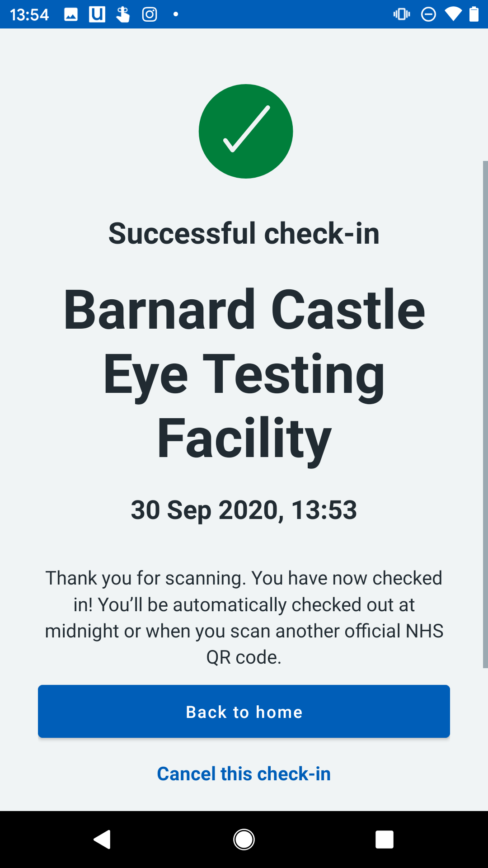488x868 pixels.
Task: Tap the Successful check-in heading
Action: pos(244,233)
